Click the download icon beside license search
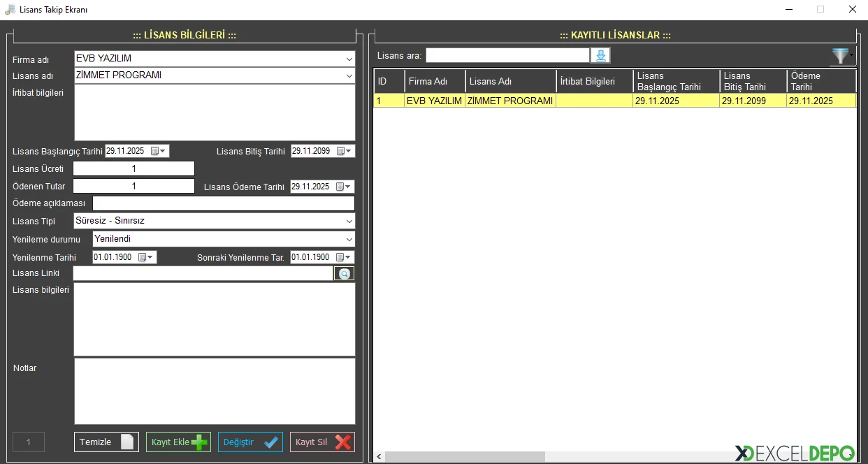This screenshot has height=464, width=868. 600,56
